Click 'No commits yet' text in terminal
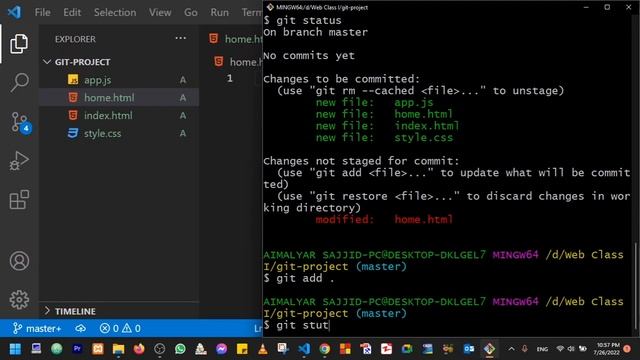640x360 pixels. pyautogui.click(x=309, y=56)
